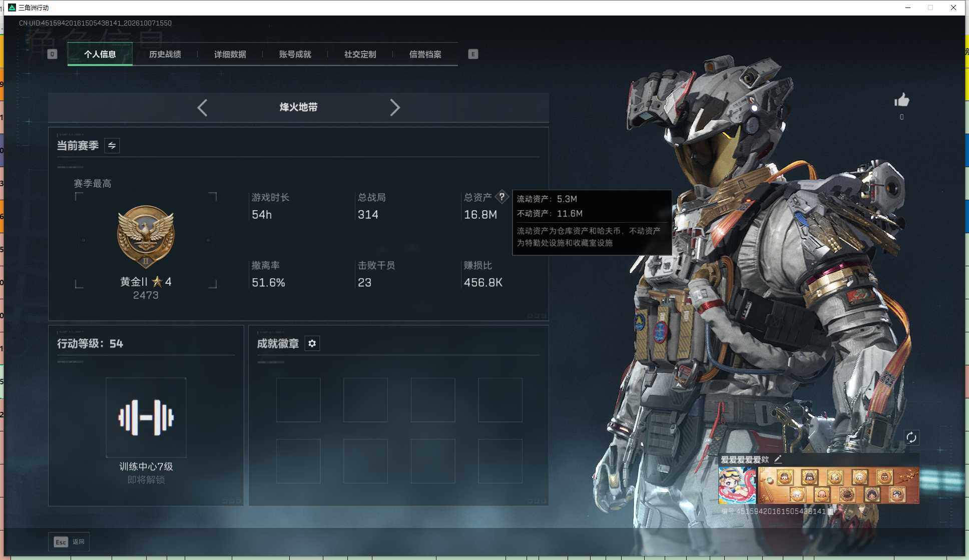
Task: Click the 黄金II rank badge emblem
Action: pyautogui.click(x=146, y=237)
